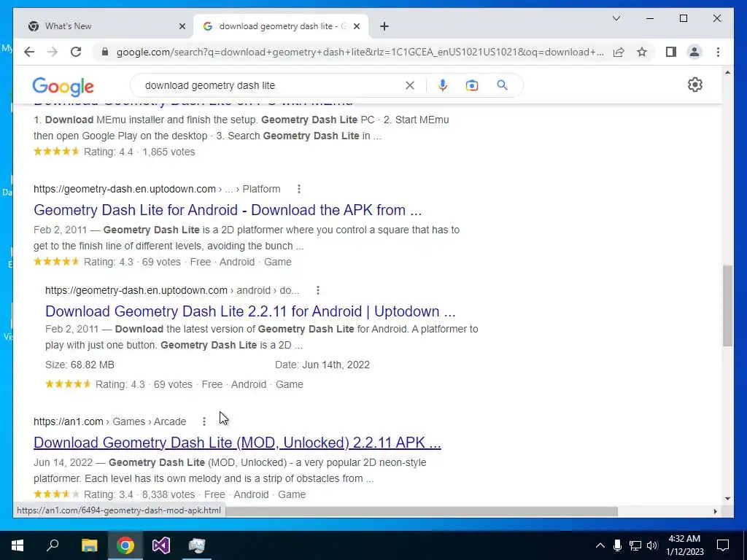
Task: Click the Chrome taskbar icon
Action: [x=125, y=545]
